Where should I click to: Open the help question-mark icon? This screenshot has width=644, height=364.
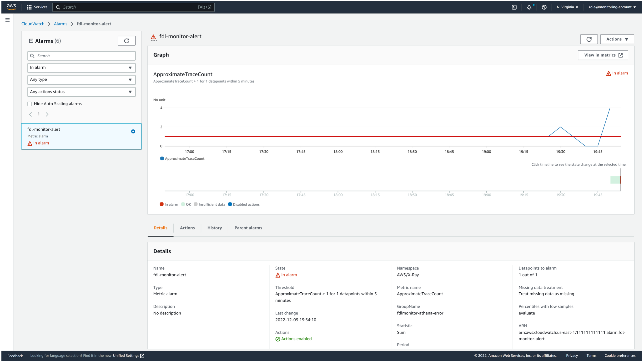(x=544, y=7)
